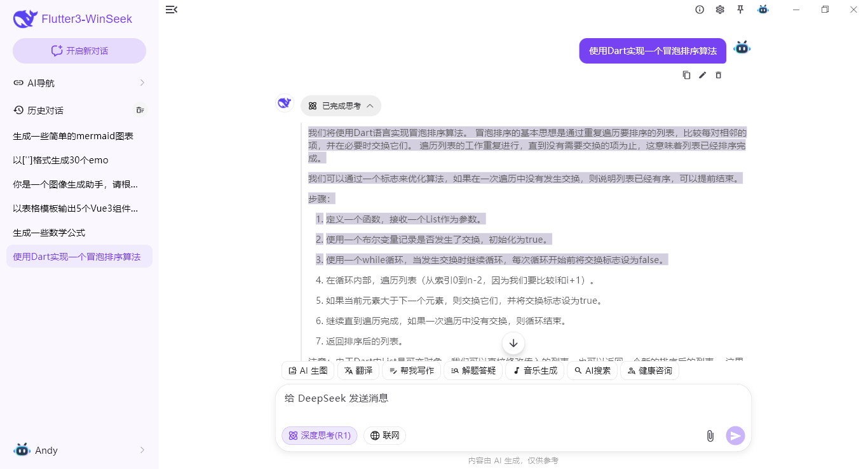Open the 音乐生成 music generator
Image resolution: width=868 pixels, height=469 pixels.
pyautogui.click(x=534, y=370)
